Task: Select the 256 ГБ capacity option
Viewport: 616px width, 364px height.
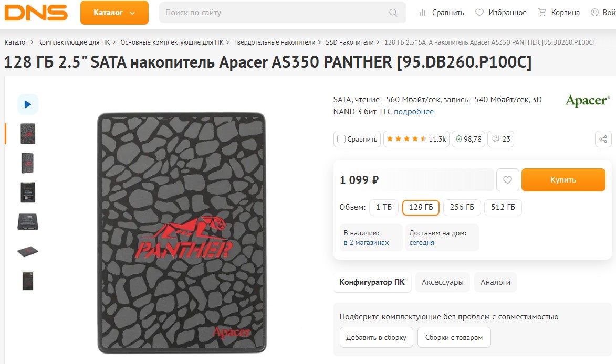Action: click(462, 207)
